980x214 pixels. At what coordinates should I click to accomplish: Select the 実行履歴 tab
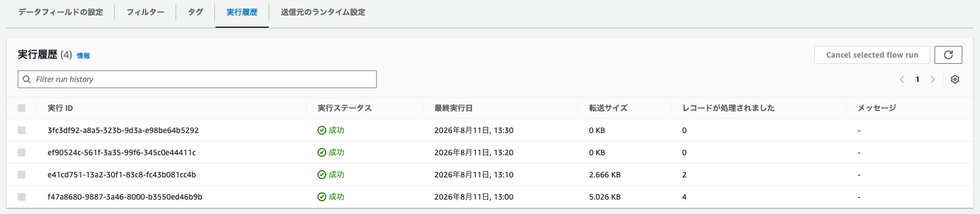coord(242,12)
